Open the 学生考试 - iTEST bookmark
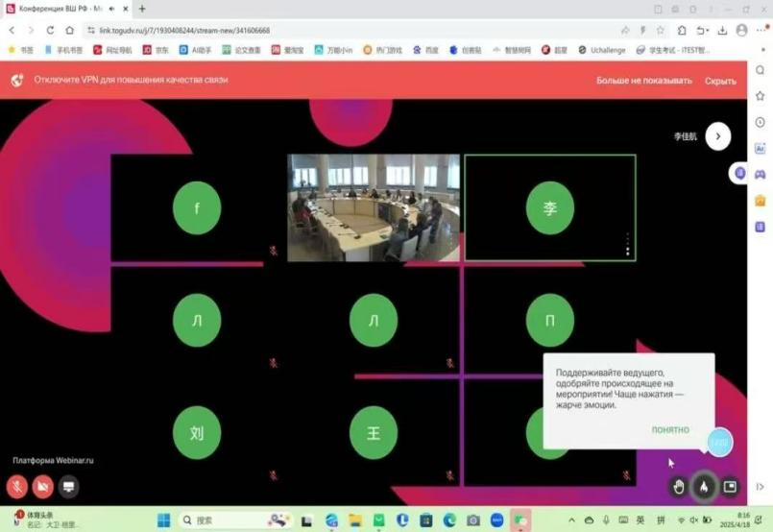This screenshot has width=773, height=532. tap(673, 50)
